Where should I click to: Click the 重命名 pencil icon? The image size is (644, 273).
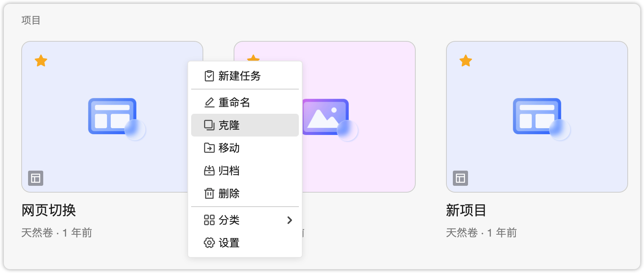point(209,102)
